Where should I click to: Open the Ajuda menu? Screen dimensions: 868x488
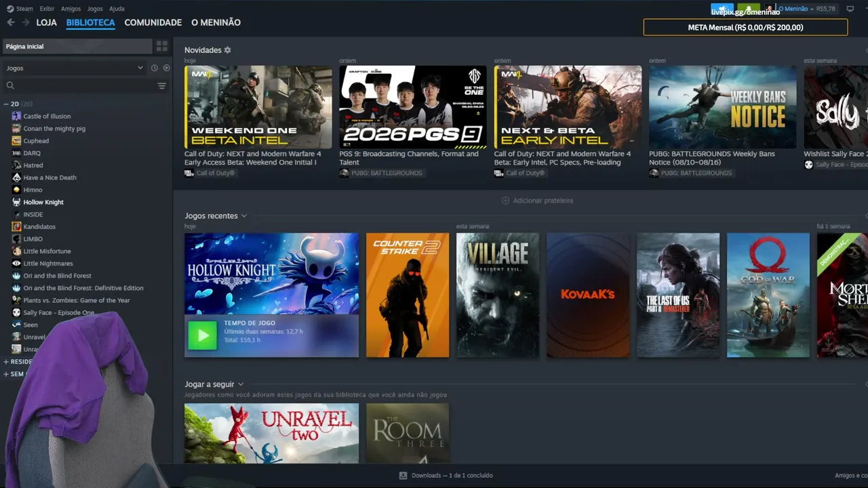pyautogui.click(x=117, y=9)
